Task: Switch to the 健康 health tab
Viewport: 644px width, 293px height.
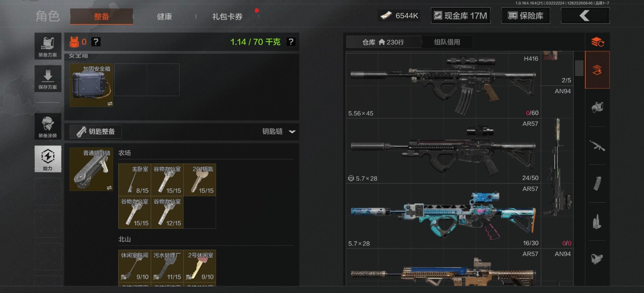Action: pos(164,16)
